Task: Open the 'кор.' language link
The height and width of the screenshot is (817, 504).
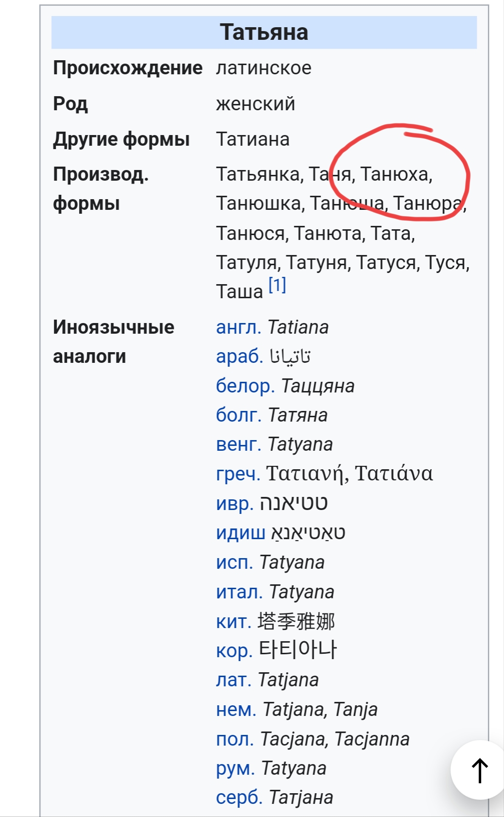Action: pos(234,651)
